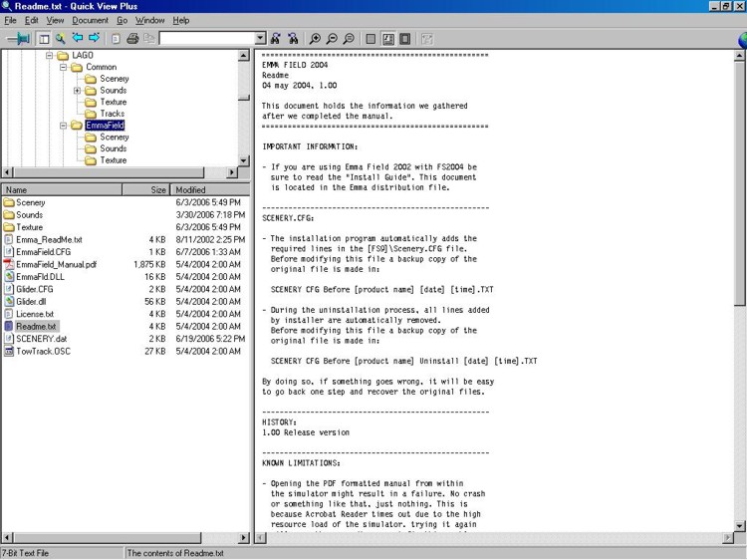Viewport: 747px width, 560px height.
Task: Open the search field dropdown arrow
Action: click(261, 39)
